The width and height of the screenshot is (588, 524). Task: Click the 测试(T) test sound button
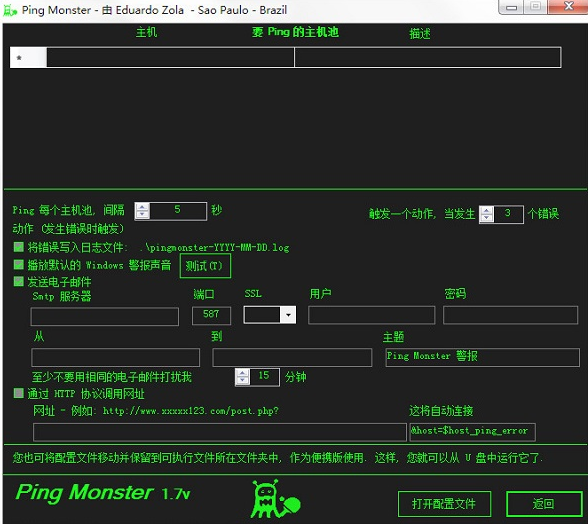click(205, 266)
